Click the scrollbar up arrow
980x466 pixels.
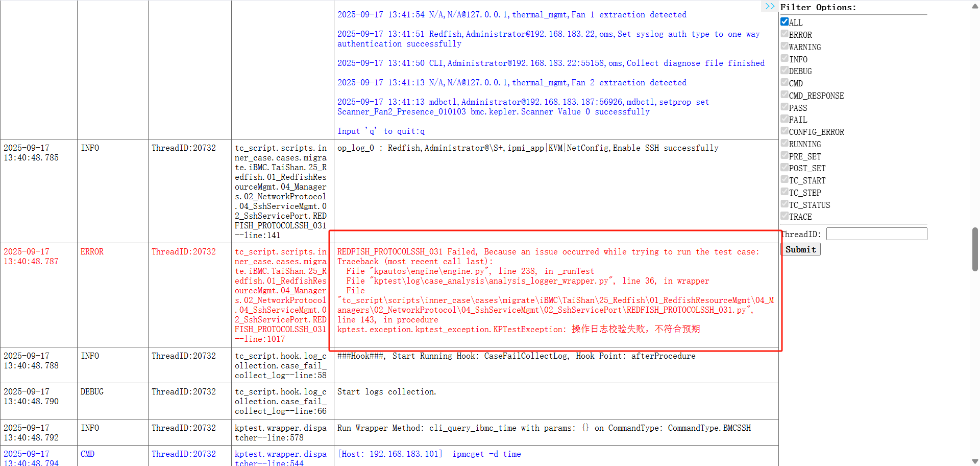coord(975,5)
